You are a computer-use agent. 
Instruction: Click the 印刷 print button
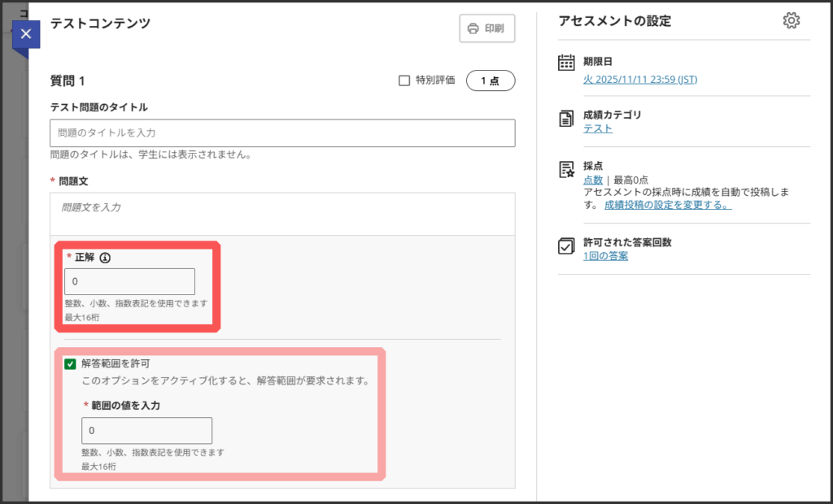[486, 28]
